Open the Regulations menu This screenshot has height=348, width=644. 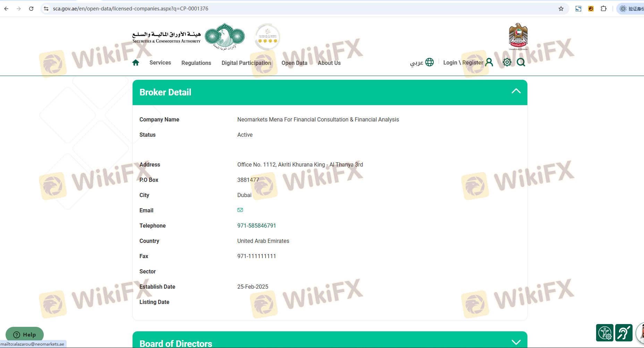pos(196,63)
